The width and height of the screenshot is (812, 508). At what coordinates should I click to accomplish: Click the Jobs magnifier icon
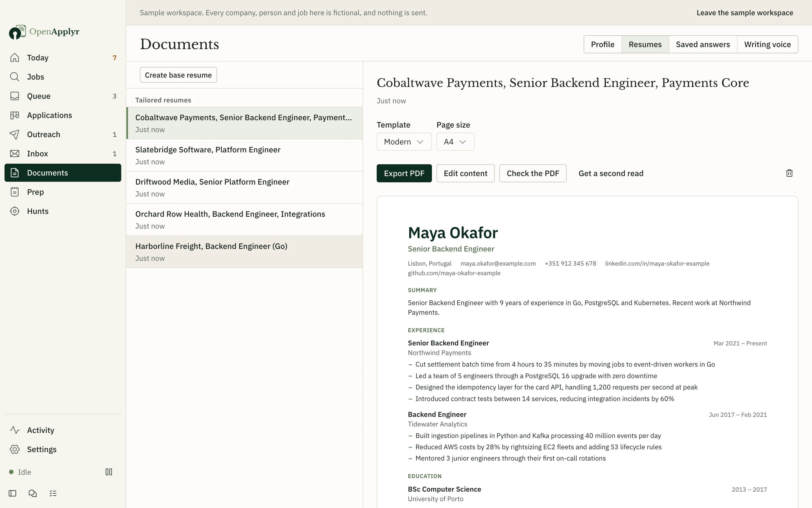[x=14, y=76]
